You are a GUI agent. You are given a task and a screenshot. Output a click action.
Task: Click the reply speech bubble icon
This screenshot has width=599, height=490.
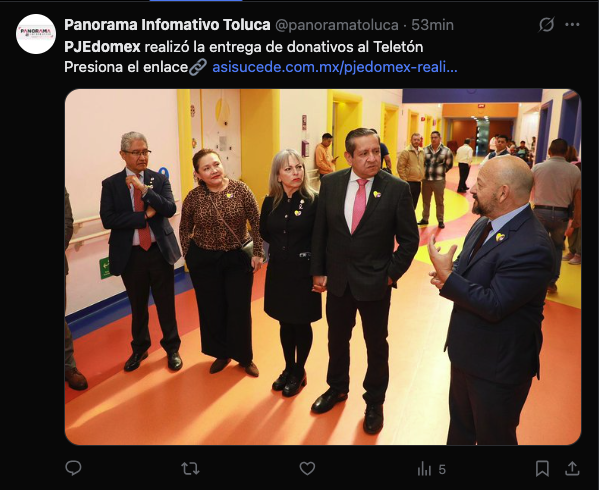tap(73, 468)
